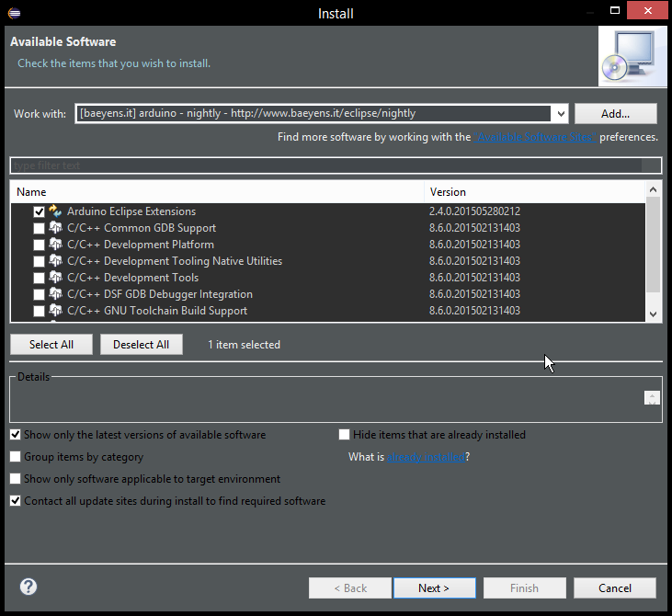Click the DSF GDB Debugger Integration plugin icon
The height and width of the screenshot is (616, 672).
click(x=55, y=294)
